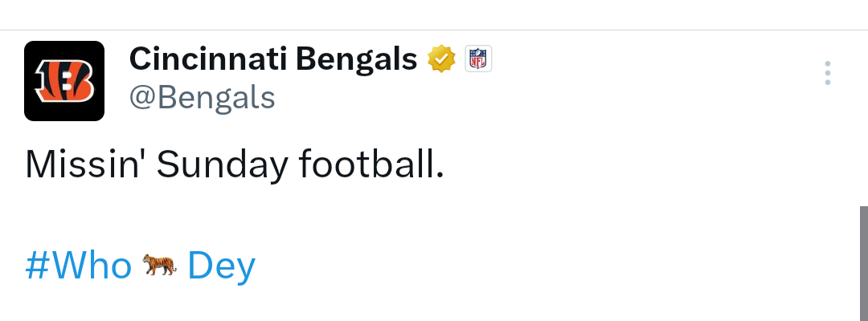Visit the @Bengals handle link
Screen dimensions: 868x321
(202, 98)
